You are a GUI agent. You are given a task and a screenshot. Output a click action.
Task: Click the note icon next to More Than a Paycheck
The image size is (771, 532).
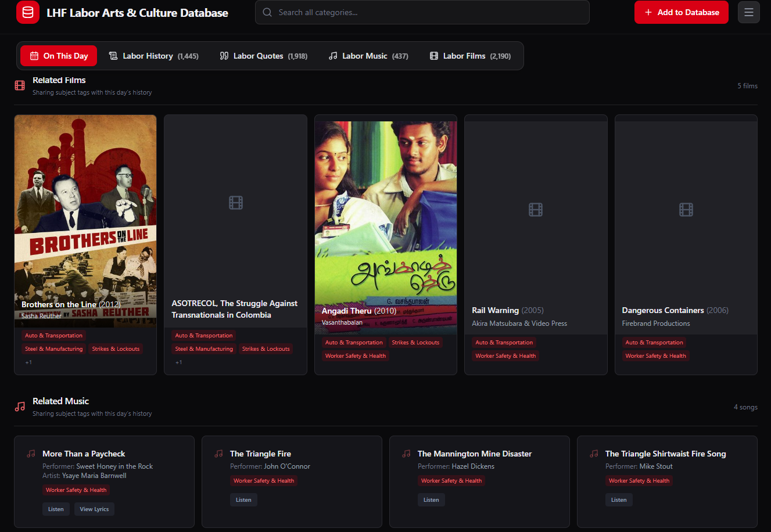[31, 454]
